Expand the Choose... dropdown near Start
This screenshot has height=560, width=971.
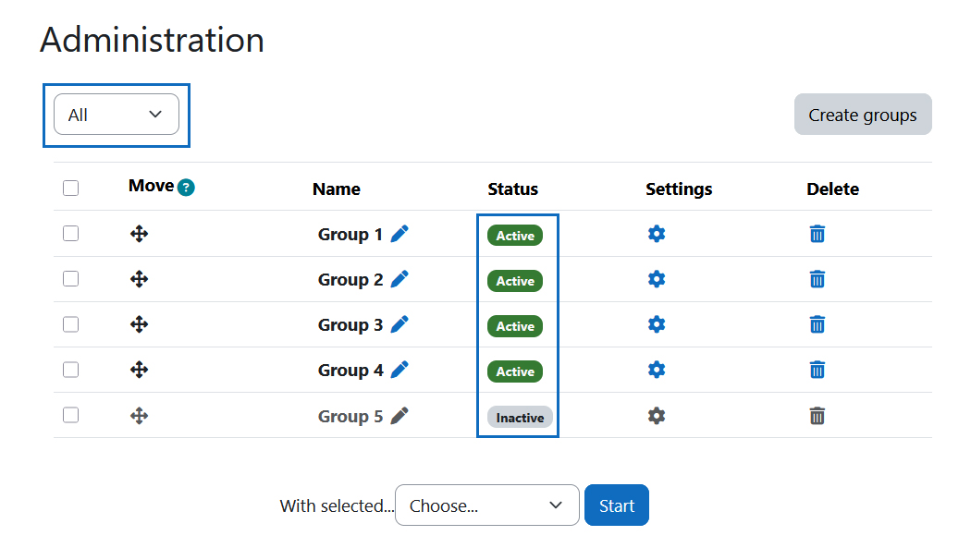pos(486,505)
